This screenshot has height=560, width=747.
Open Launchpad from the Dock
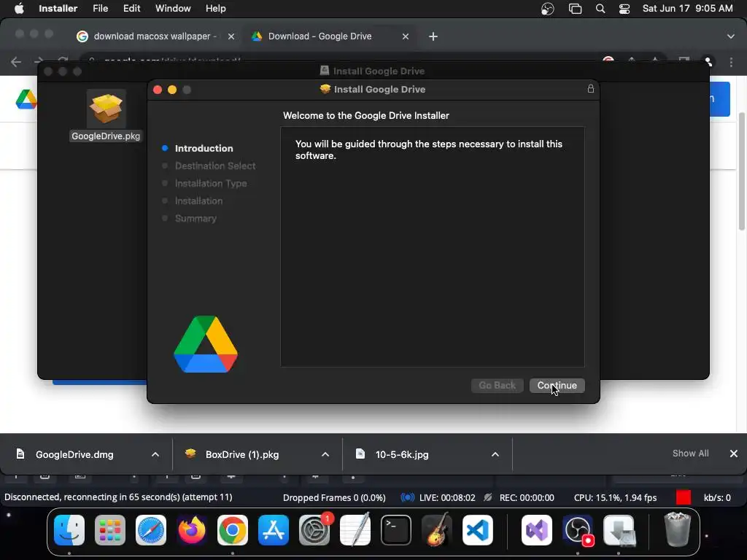pos(110,530)
